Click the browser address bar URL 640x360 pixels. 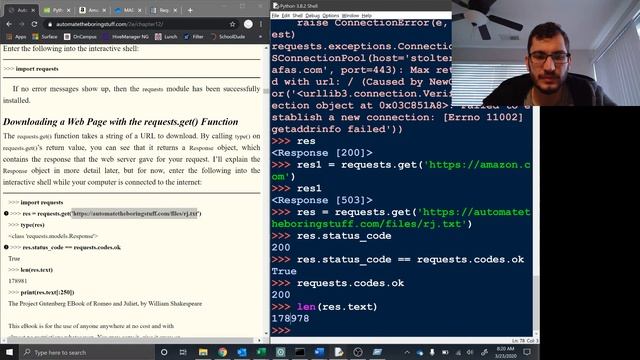[x=109, y=24]
